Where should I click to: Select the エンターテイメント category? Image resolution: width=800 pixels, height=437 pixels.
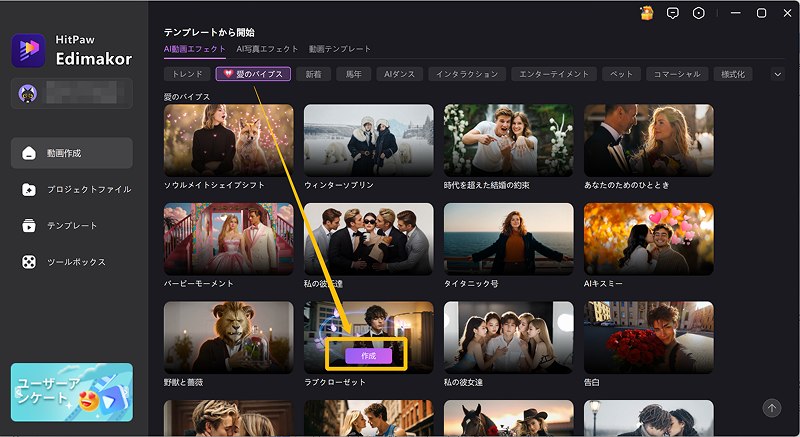[x=554, y=74]
